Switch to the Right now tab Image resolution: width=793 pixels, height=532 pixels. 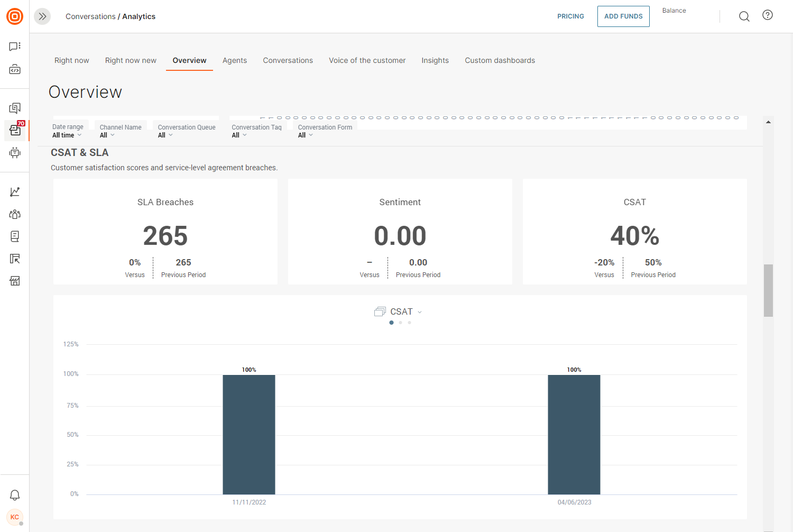(72, 60)
